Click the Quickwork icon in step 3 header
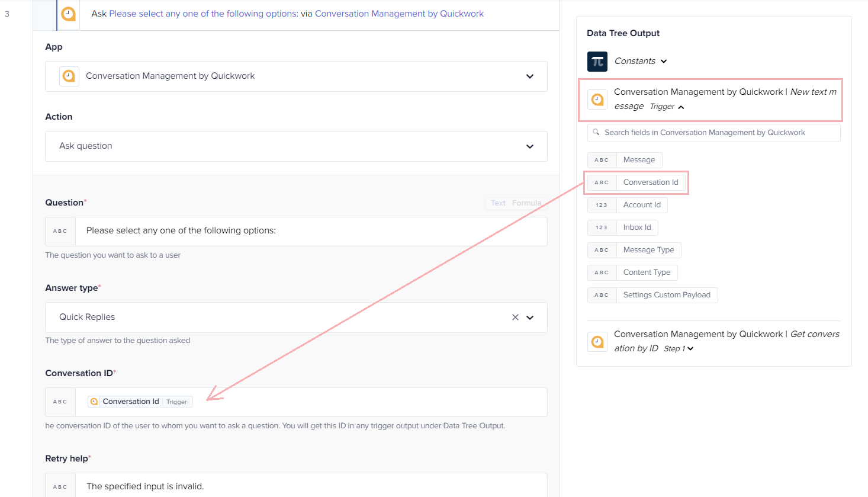Viewport: 868px width, 497px height. [x=69, y=14]
